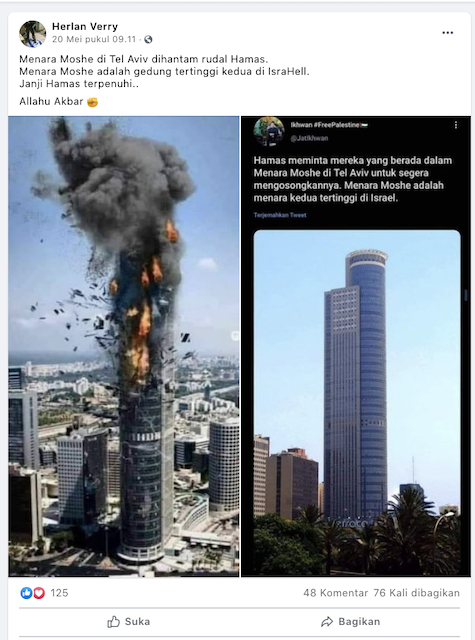Open the 125 reactions count

59,593
